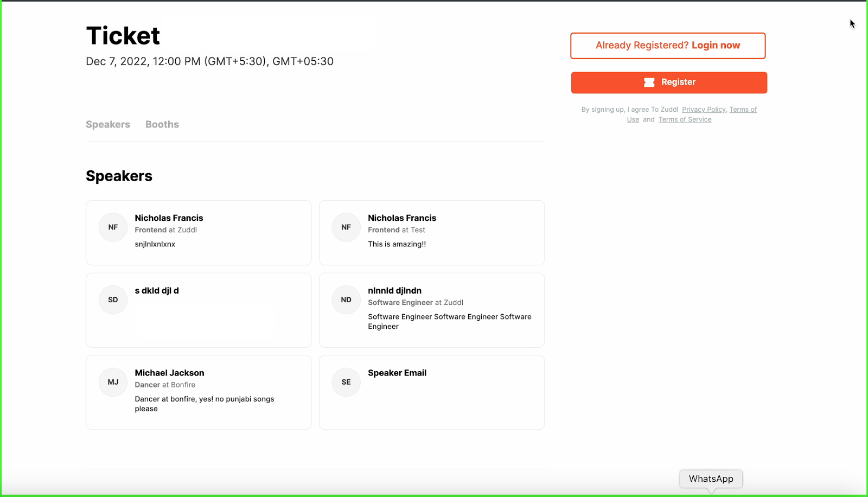Click the MJ avatar of Michael Jackson
This screenshot has width=868, height=497.
coord(112,382)
